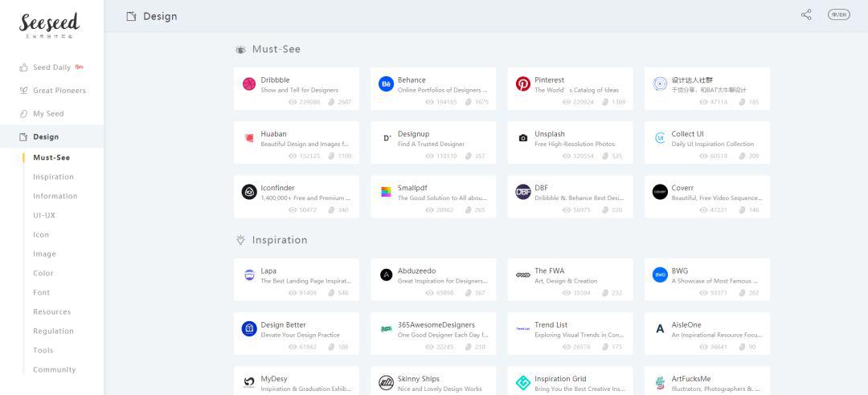Go to Must-See subcategory
This screenshot has width=868, height=395.
pos(51,157)
